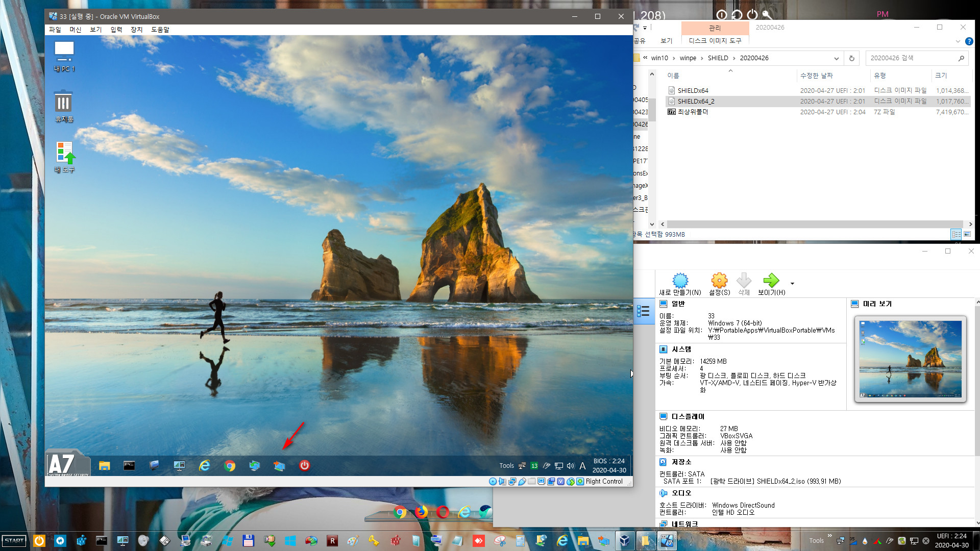
Task: Click 보이기(H) green arrow in VirtualBox Manager
Action: [x=771, y=284]
